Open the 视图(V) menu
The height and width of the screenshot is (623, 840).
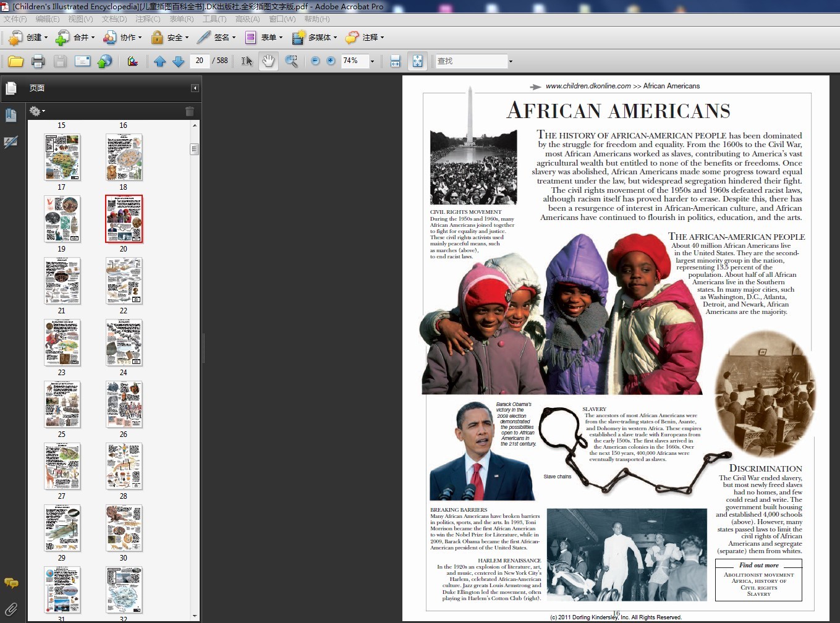[80, 19]
